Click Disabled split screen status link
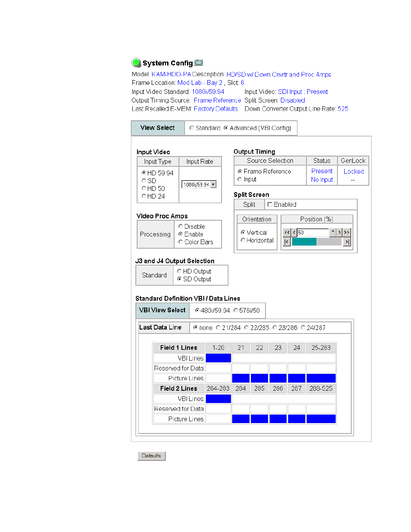 click(x=293, y=100)
